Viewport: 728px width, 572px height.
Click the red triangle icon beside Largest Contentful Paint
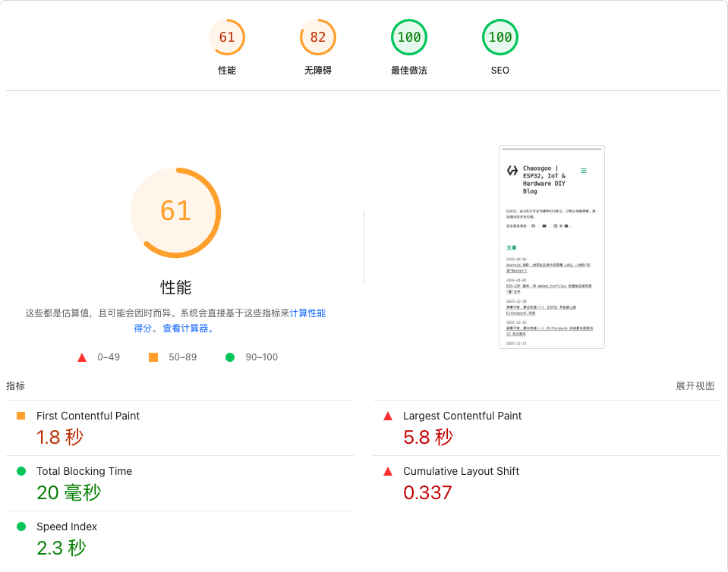pyautogui.click(x=387, y=416)
